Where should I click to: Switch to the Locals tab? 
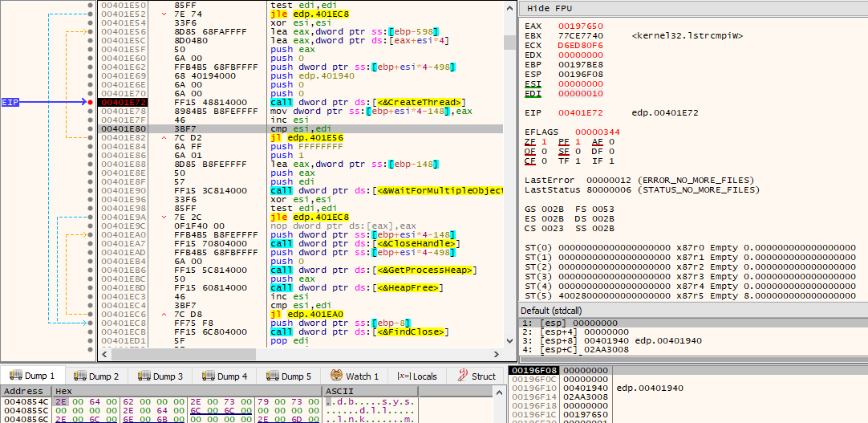click(417, 376)
